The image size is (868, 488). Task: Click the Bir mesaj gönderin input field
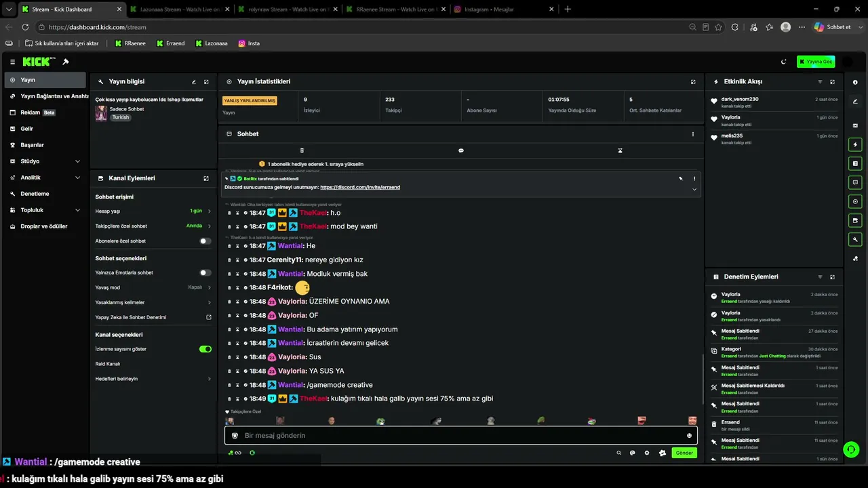461,436
